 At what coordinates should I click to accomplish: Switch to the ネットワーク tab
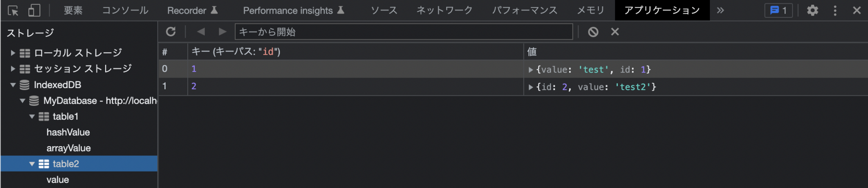pyautogui.click(x=445, y=11)
